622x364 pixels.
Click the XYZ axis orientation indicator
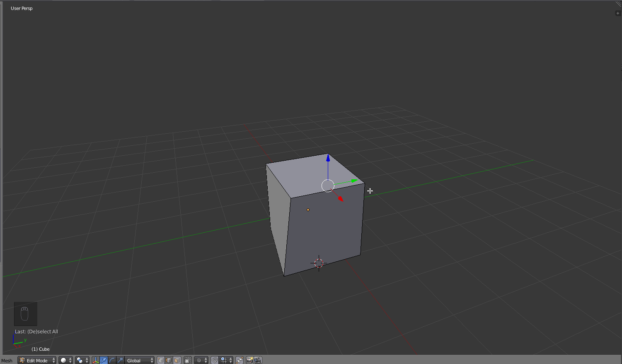tap(19, 340)
